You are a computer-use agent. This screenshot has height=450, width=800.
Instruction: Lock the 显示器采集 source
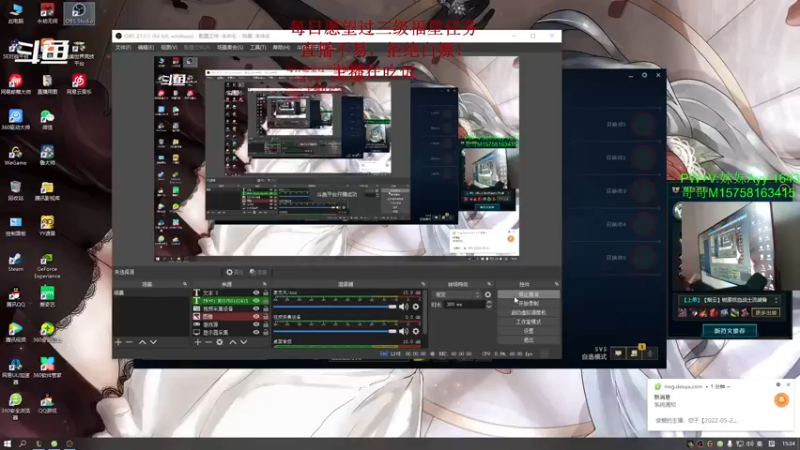click(x=265, y=332)
